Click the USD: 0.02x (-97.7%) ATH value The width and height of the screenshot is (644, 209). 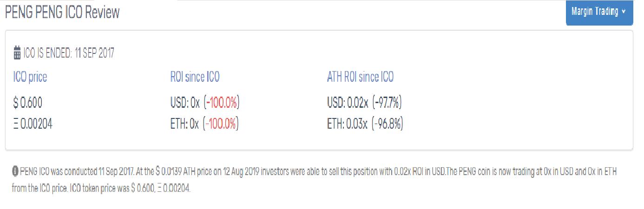click(x=365, y=103)
